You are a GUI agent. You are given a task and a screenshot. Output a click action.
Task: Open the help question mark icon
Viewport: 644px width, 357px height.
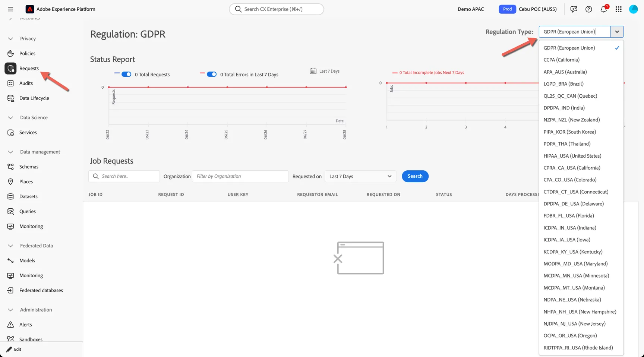click(588, 9)
